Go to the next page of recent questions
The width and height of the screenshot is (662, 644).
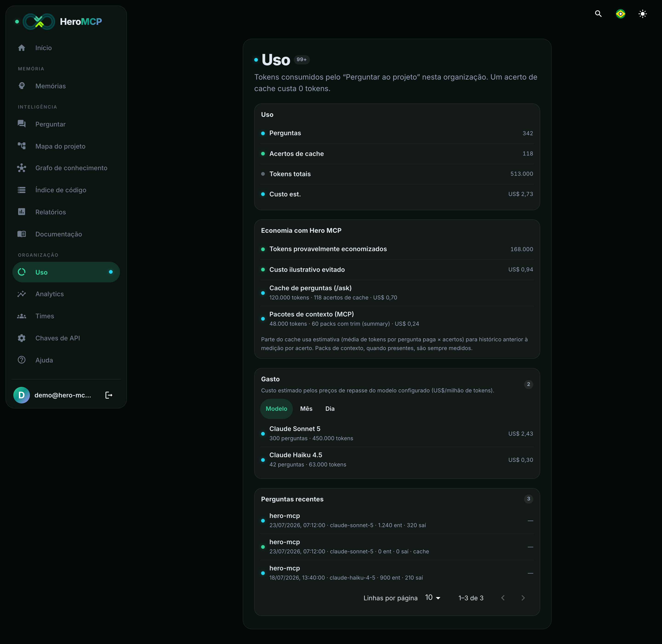[523, 598]
